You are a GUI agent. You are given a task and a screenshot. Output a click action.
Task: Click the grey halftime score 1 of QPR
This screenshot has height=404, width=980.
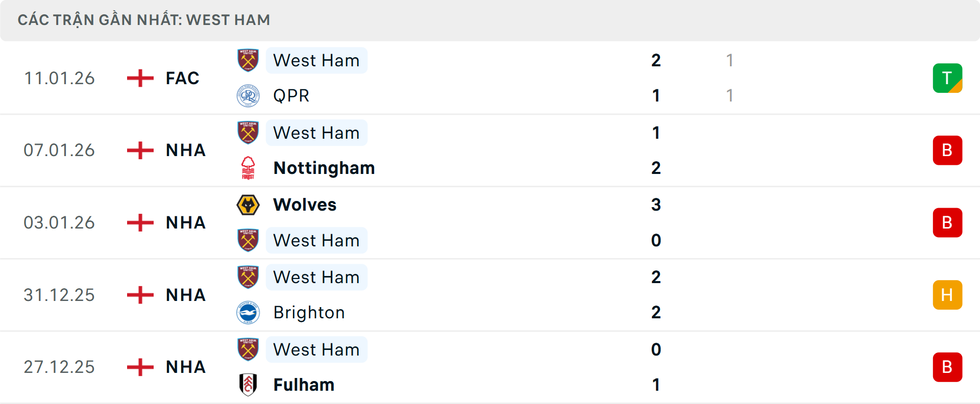coord(730,95)
